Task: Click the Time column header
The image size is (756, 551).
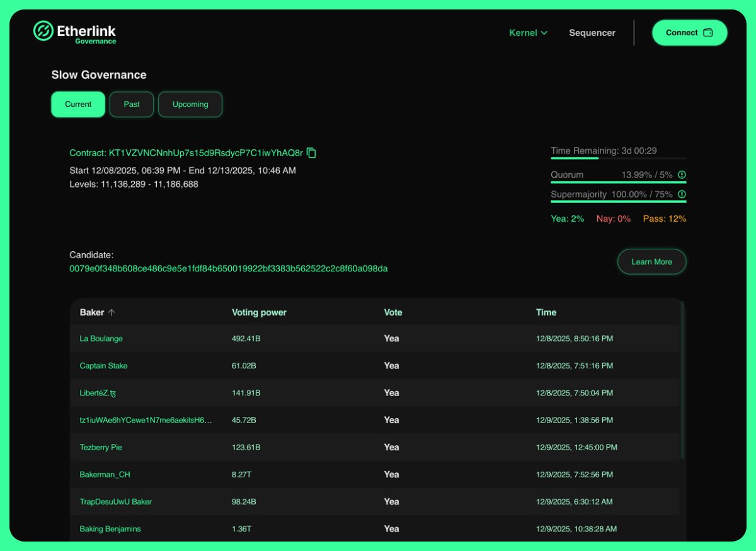Action: 546,312
